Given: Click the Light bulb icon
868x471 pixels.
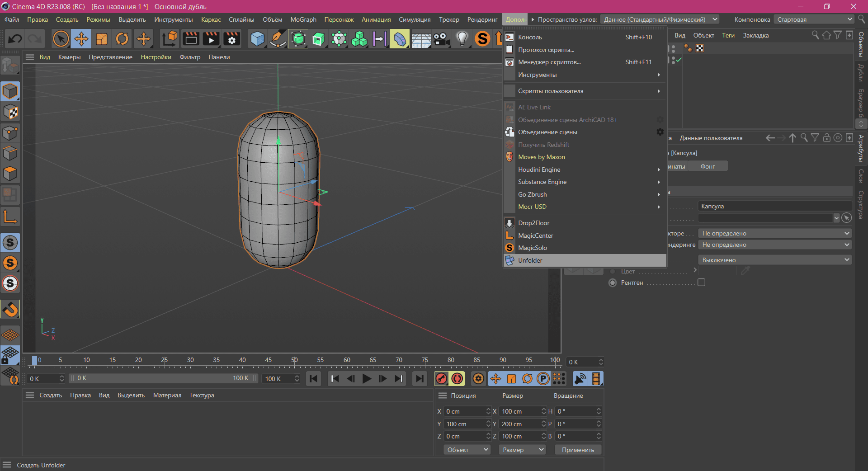Looking at the screenshot, I should coord(462,39).
